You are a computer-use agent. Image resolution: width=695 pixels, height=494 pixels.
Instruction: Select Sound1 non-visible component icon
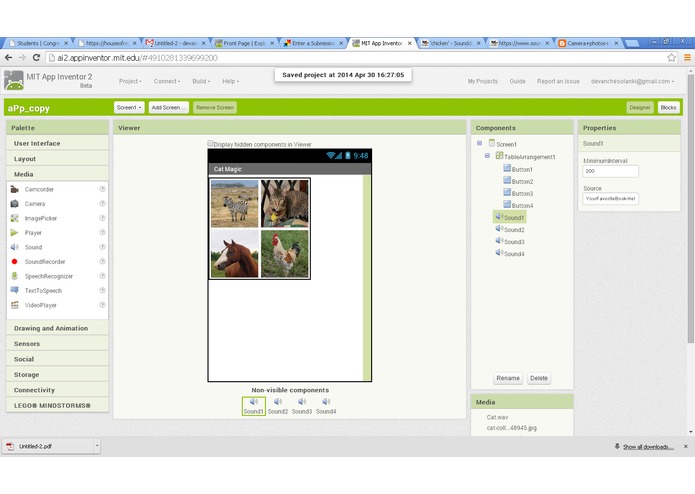tap(254, 405)
